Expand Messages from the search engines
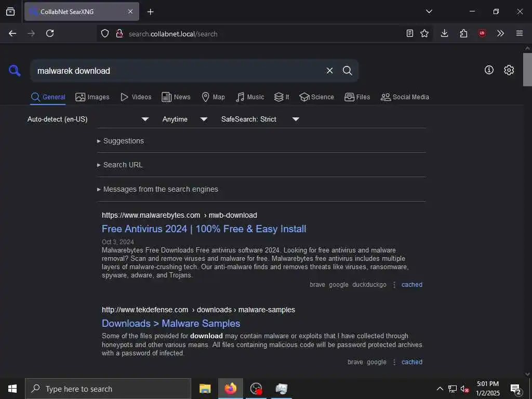Image resolution: width=532 pixels, height=399 pixels. pos(157,189)
